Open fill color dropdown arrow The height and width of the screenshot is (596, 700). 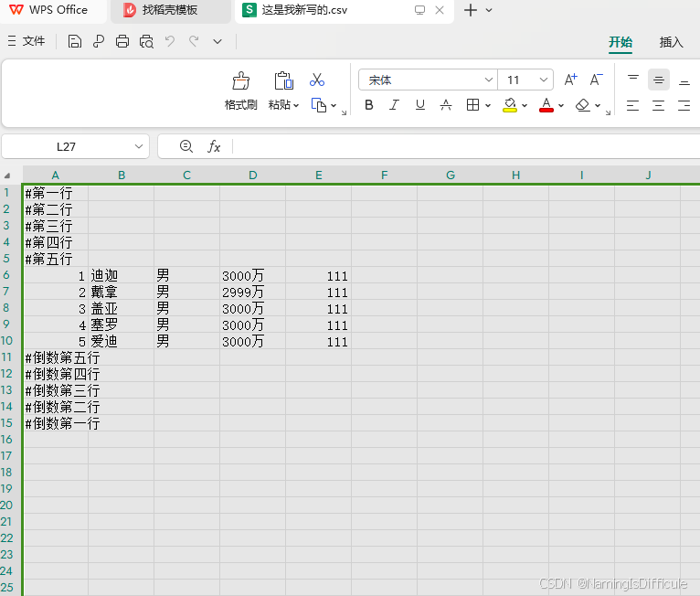(525, 106)
